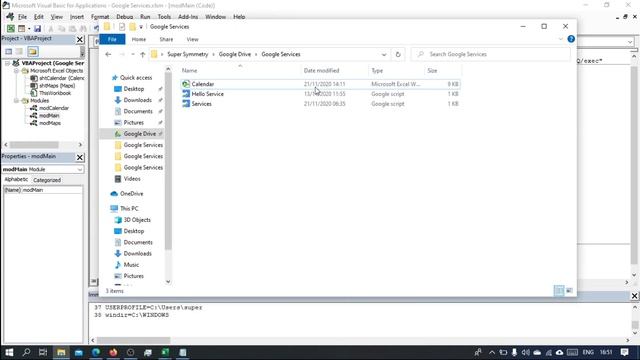The height and width of the screenshot is (360, 640).
Task: Click Super Symmetry in breadcrumb path
Action: (x=187, y=54)
